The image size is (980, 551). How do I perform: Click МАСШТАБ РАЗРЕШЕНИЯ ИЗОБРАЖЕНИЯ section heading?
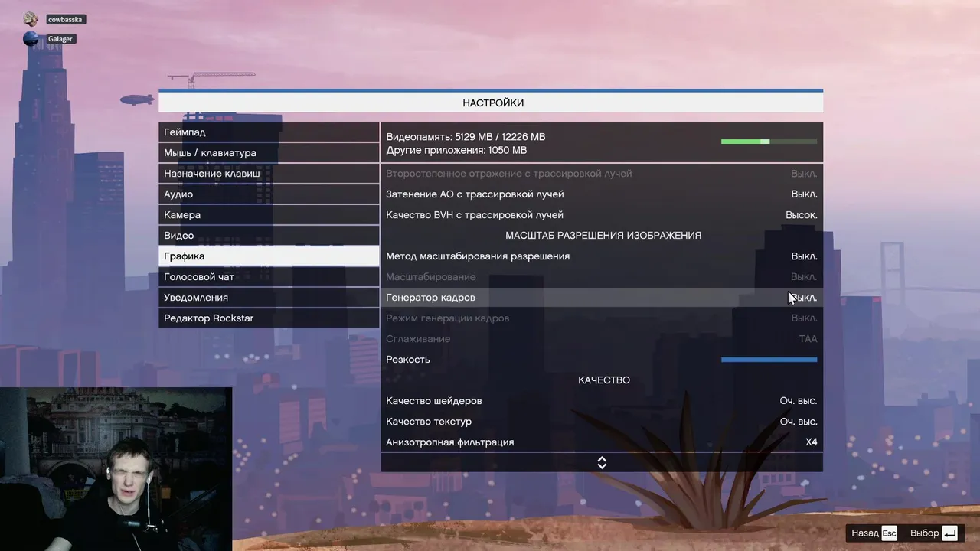click(x=603, y=236)
